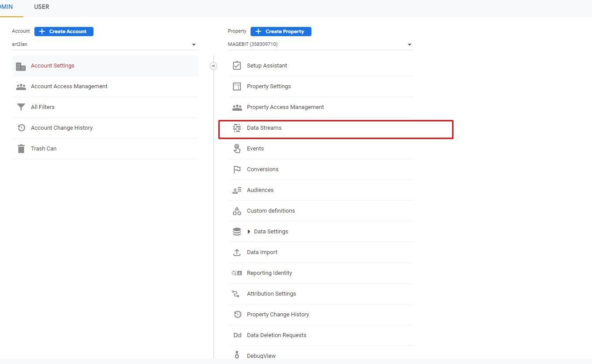Click the Create Account button

pyautogui.click(x=64, y=31)
